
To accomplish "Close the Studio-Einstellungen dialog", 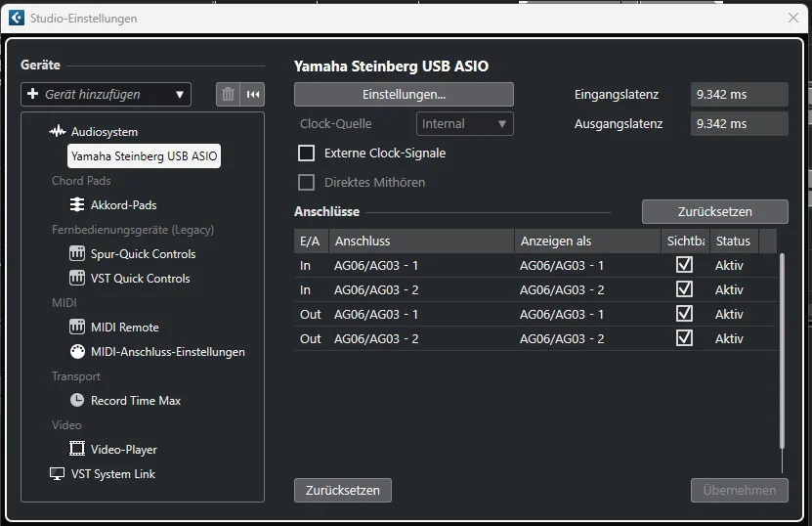I will (x=792, y=18).
